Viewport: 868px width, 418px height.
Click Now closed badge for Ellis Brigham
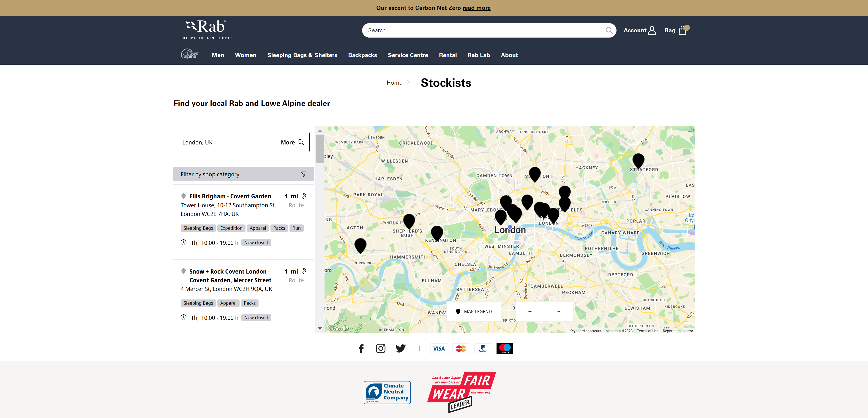point(256,243)
